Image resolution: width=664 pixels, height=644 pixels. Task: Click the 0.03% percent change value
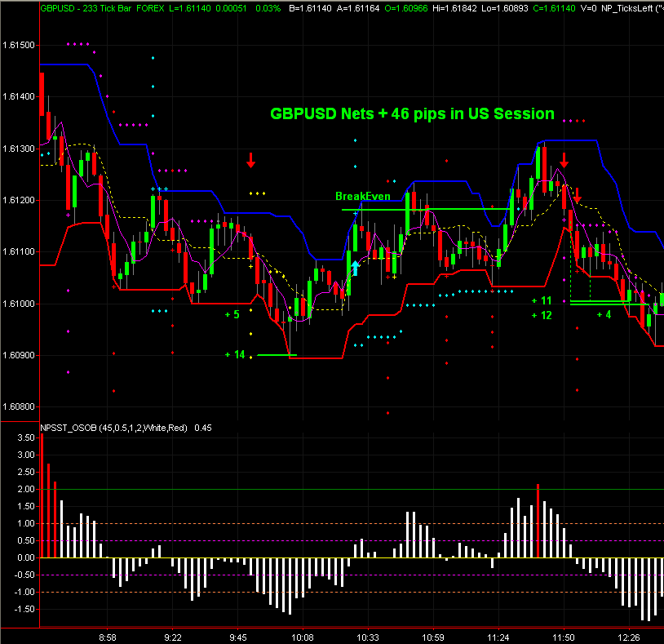[x=268, y=8]
